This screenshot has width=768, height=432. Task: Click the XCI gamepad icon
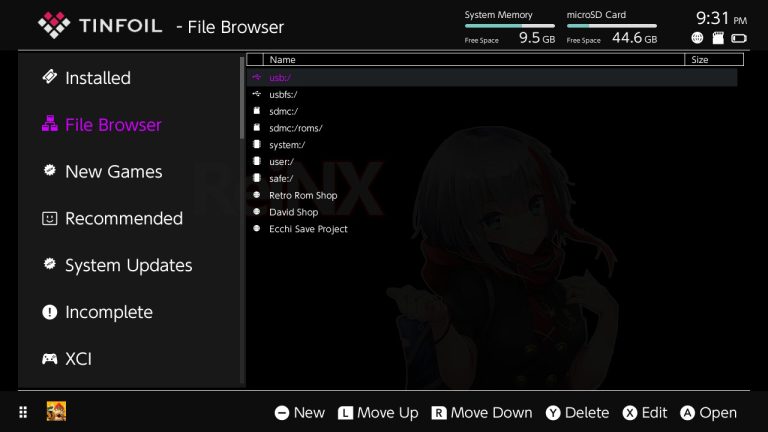(x=49, y=359)
